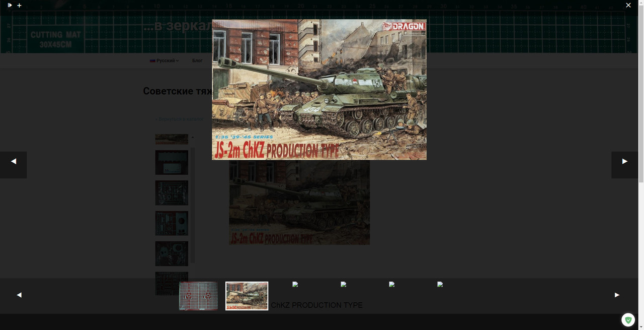Image resolution: width=644 pixels, height=330 pixels.
Task: Follow the Вернуться в каталог link
Action: (179, 119)
